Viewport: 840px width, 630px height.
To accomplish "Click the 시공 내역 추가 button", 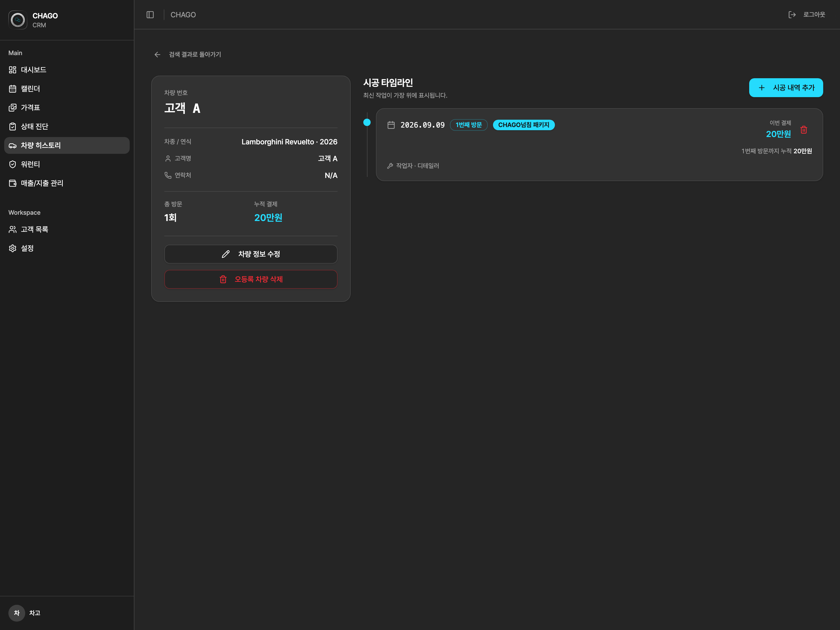I will (786, 88).
